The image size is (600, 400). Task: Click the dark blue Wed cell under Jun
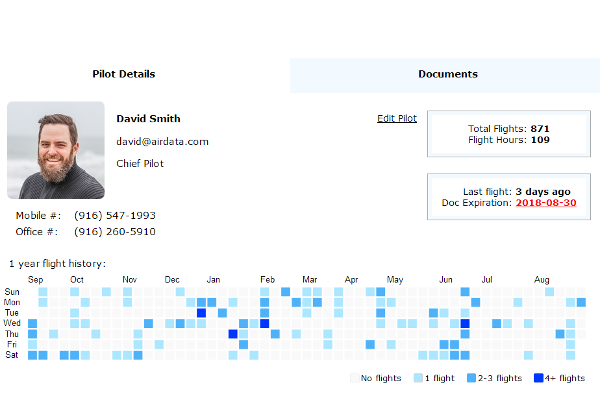[x=465, y=323]
